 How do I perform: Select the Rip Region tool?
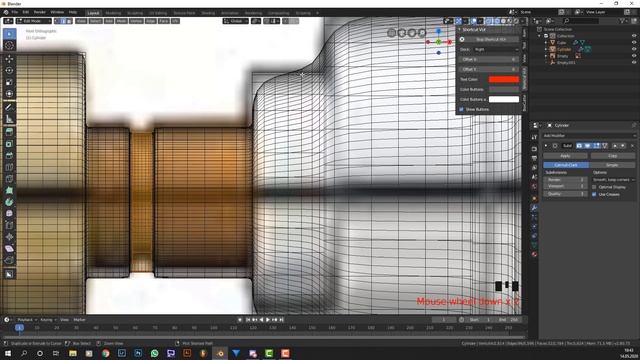click(x=9, y=260)
